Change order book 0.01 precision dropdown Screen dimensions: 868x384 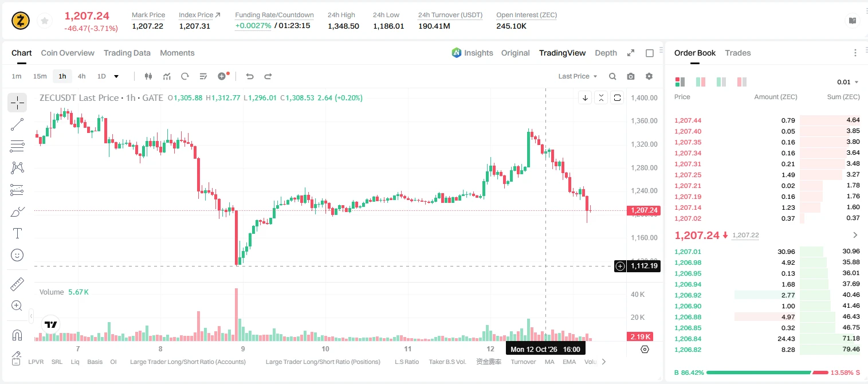(848, 82)
